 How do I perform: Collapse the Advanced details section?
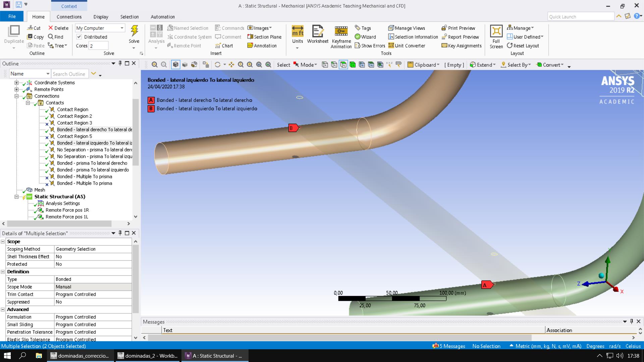[3, 310]
